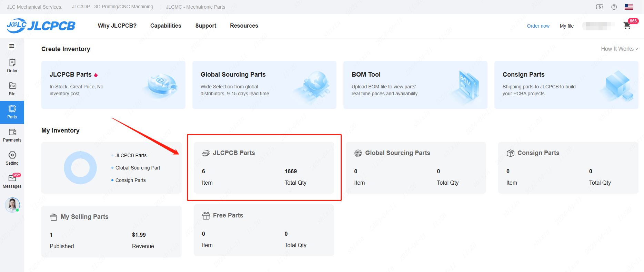Viewport: 644px width, 272px height.
Task: Open the Global Sourcing Parts creation card
Action: pyautogui.click(x=264, y=85)
